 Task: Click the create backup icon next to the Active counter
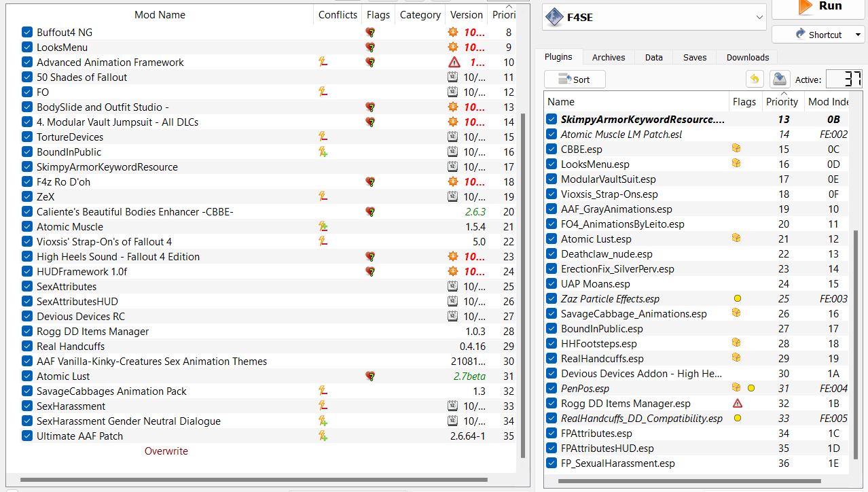point(780,80)
